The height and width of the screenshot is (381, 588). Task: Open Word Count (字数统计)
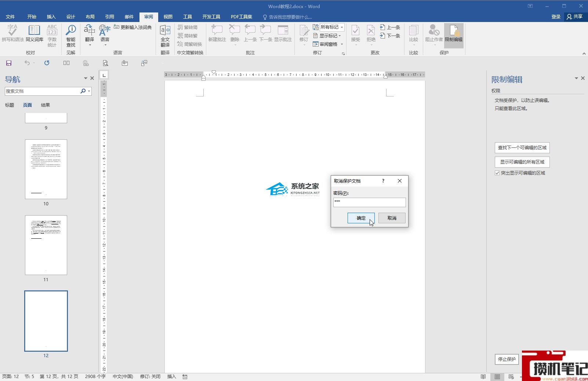coord(52,36)
